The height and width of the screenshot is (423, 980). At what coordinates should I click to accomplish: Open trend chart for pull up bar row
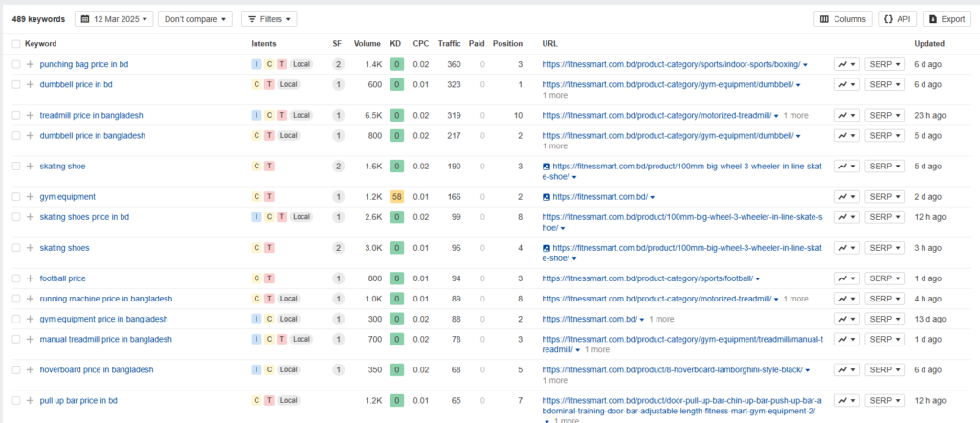point(846,401)
